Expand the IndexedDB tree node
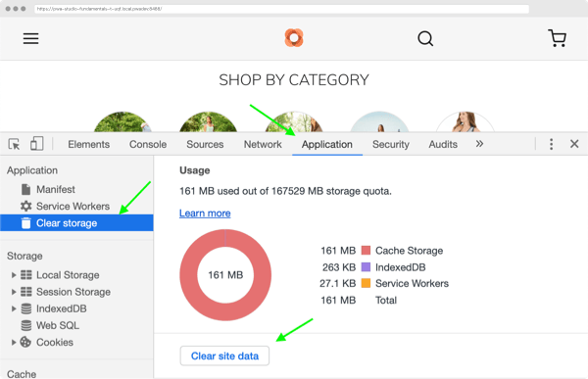The height and width of the screenshot is (379, 588). tap(14, 308)
